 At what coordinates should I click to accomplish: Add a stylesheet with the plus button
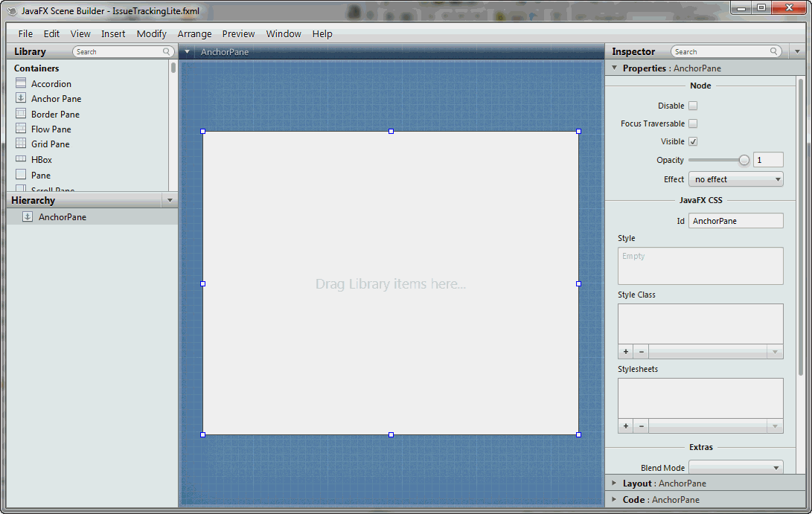(x=626, y=426)
